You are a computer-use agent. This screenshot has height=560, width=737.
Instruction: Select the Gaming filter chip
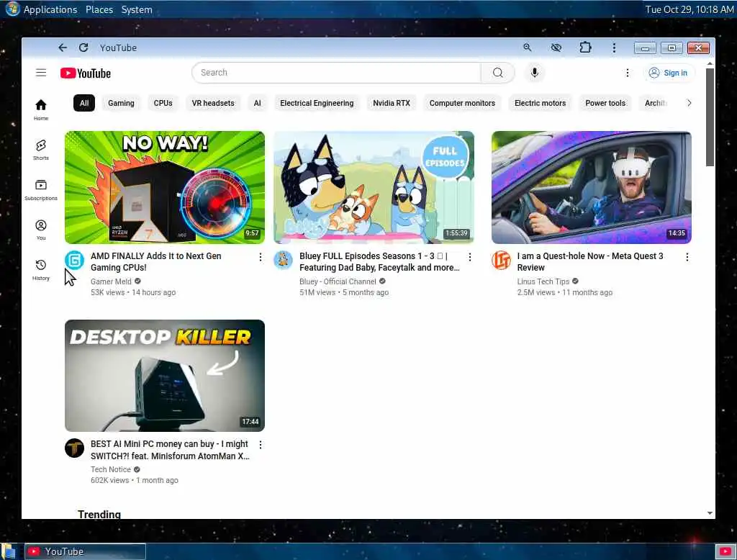[121, 103]
